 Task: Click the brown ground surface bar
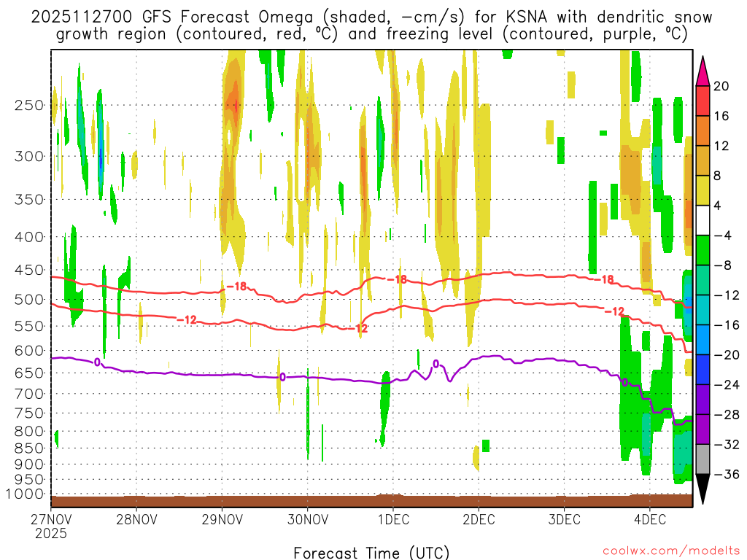coord(371,501)
